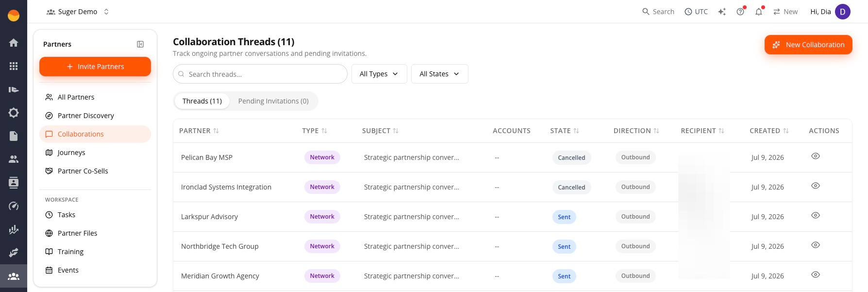This screenshot has height=292, width=868.
Task: Click the Outbound badge for Northbridge Tech Group
Action: tap(635, 246)
